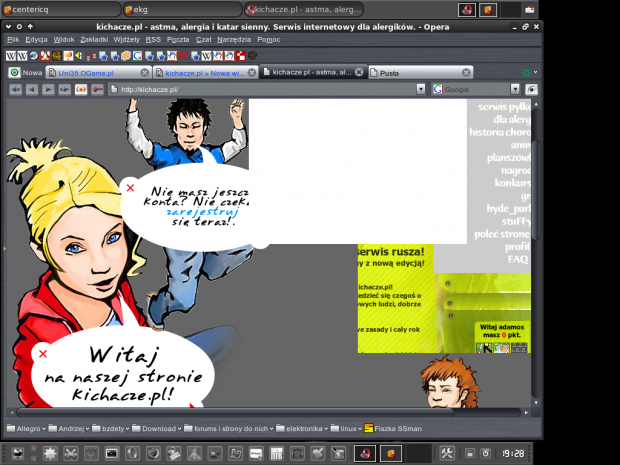Click the wand password key icon
This screenshot has width=620, height=465.
pos(97,89)
